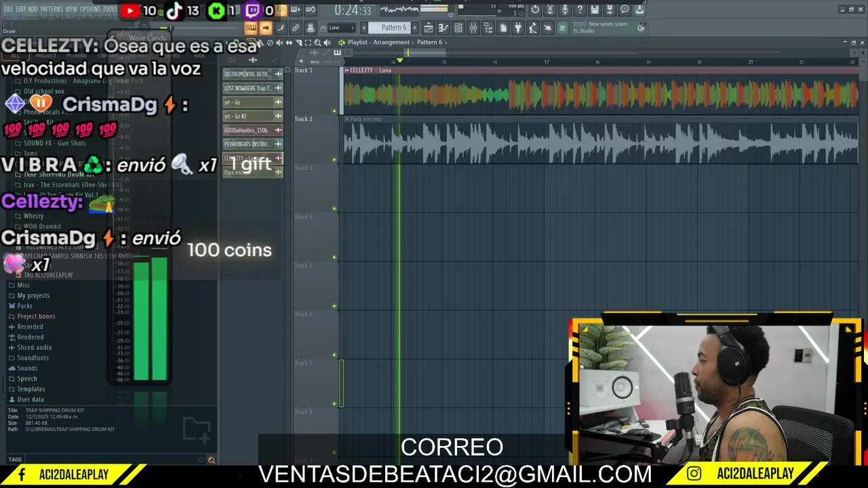This screenshot has width=868, height=488.
Task: Select picker clip PEDROBEATS INSTRU
Action: pyautogui.click(x=253, y=144)
